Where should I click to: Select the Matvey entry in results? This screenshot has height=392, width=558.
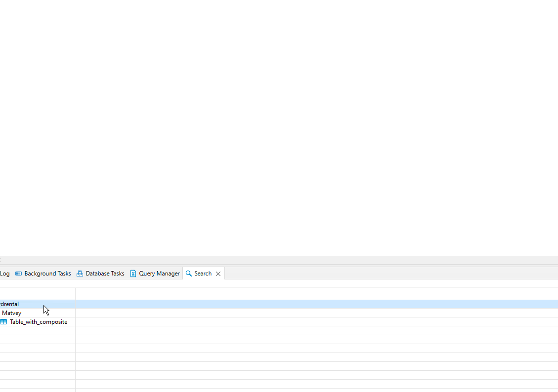point(11,313)
